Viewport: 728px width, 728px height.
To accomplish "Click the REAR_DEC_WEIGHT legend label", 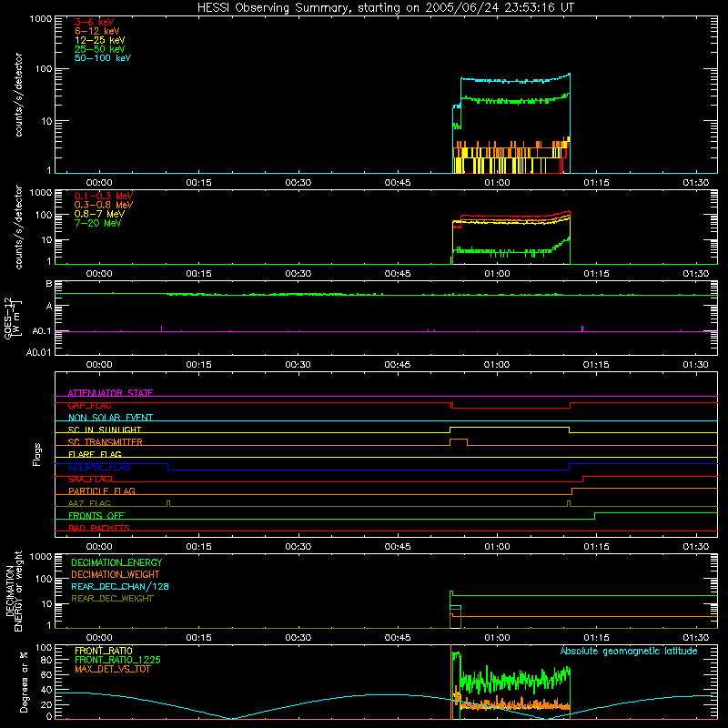I will tap(112, 599).
